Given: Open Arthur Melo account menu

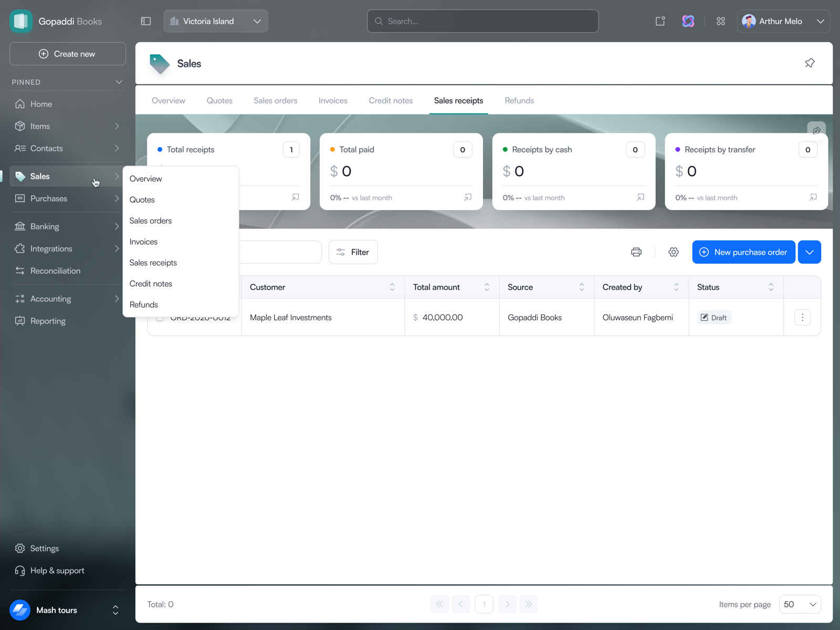Looking at the screenshot, I should [x=783, y=21].
